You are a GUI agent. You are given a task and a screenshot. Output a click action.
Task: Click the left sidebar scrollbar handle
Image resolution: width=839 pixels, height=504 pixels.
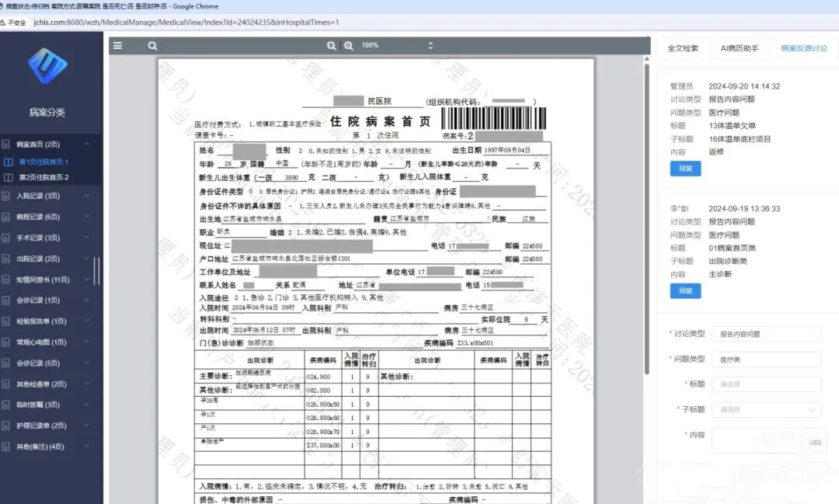point(97,271)
